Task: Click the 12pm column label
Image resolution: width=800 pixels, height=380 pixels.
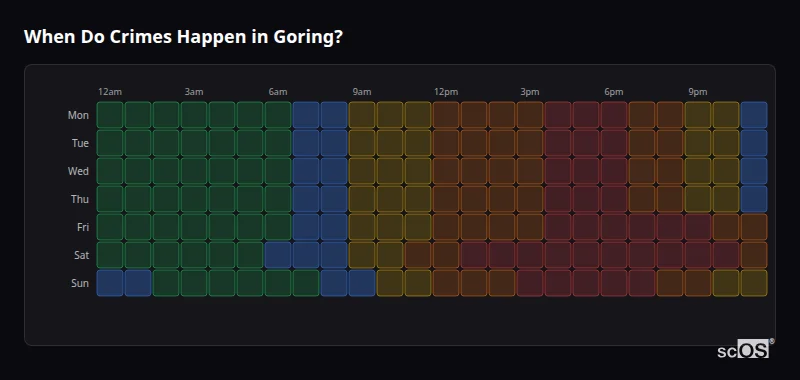Action: (446, 92)
